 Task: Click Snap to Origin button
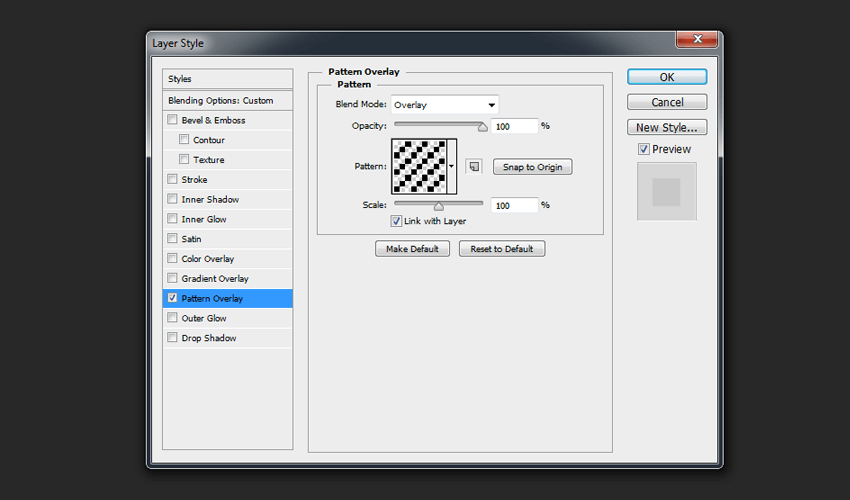(x=532, y=167)
